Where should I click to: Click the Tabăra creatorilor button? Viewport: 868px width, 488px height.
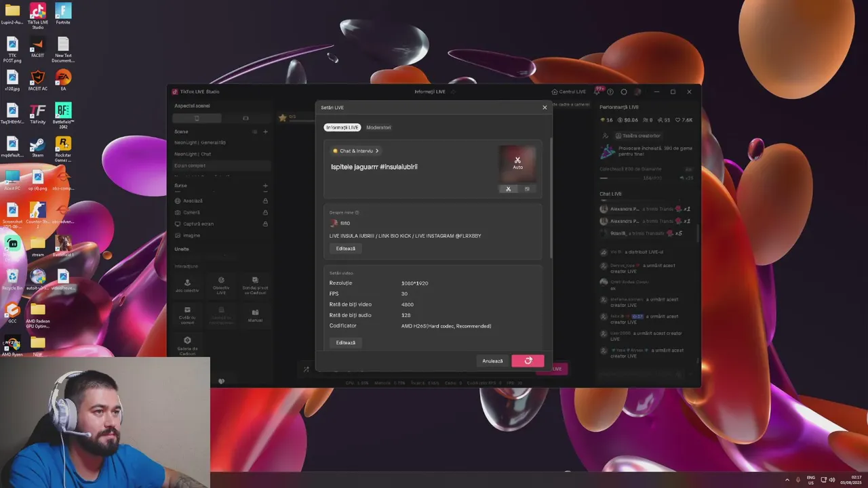click(637, 136)
